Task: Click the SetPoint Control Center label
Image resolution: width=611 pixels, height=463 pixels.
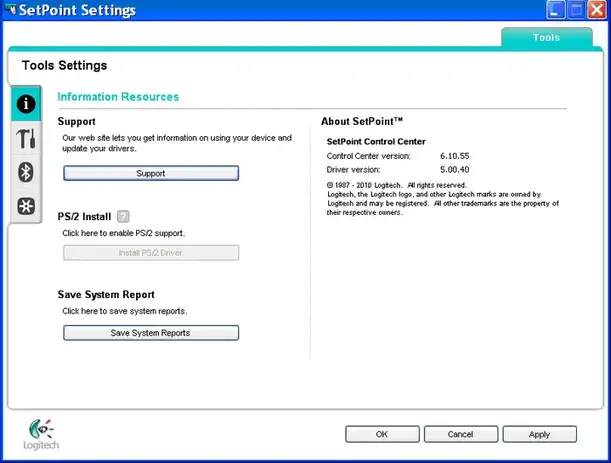Action: tap(376, 141)
